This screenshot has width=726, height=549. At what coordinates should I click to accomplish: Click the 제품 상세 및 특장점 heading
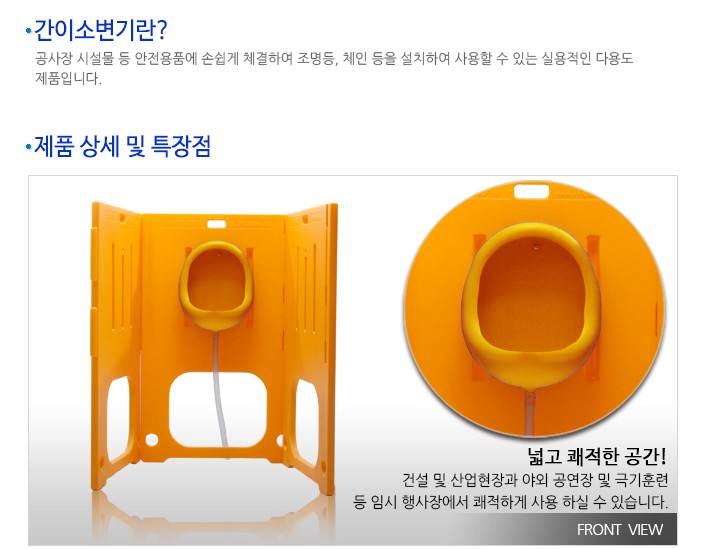[123, 146]
